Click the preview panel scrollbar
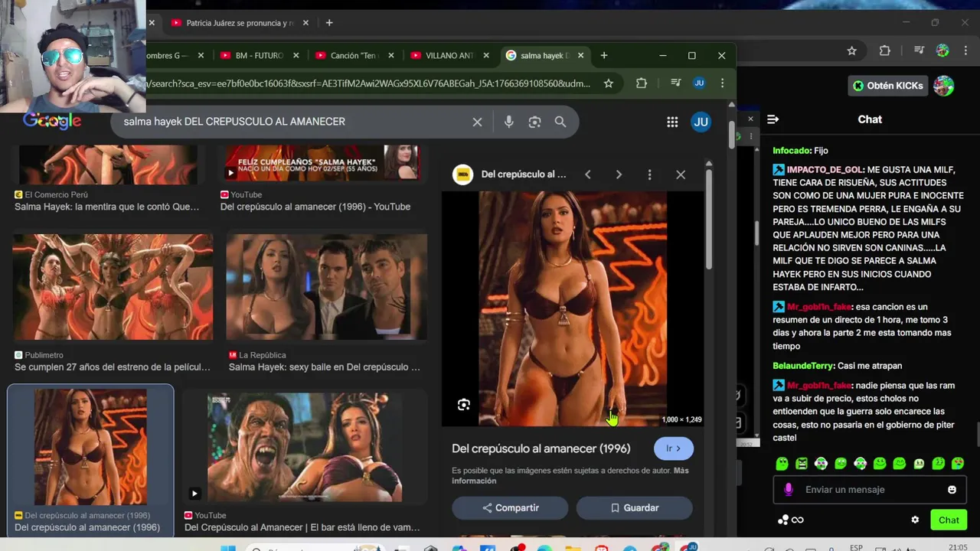The width and height of the screenshot is (980, 551). pyautogui.click(x=708, y=218)
